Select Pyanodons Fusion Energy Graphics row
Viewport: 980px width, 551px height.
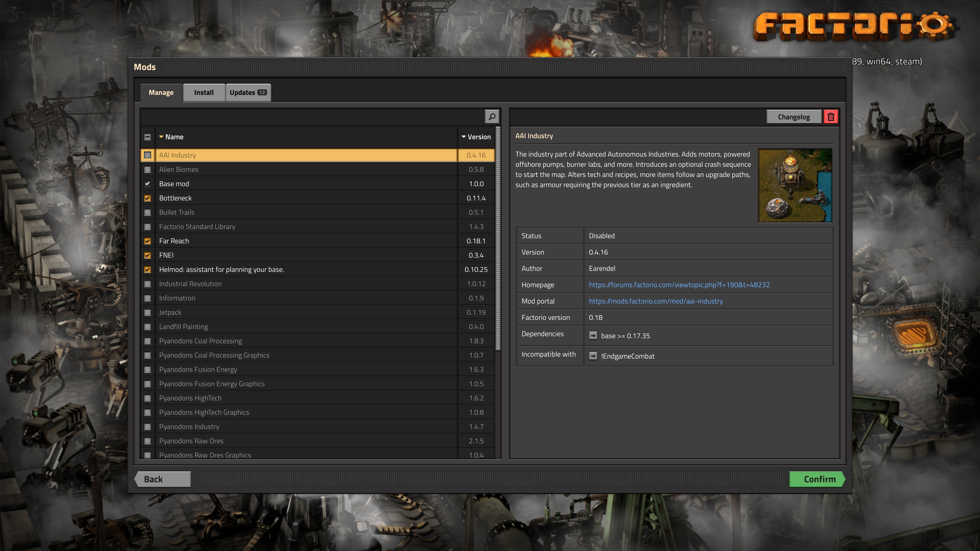pyautogui.click(x=318, y=384)
